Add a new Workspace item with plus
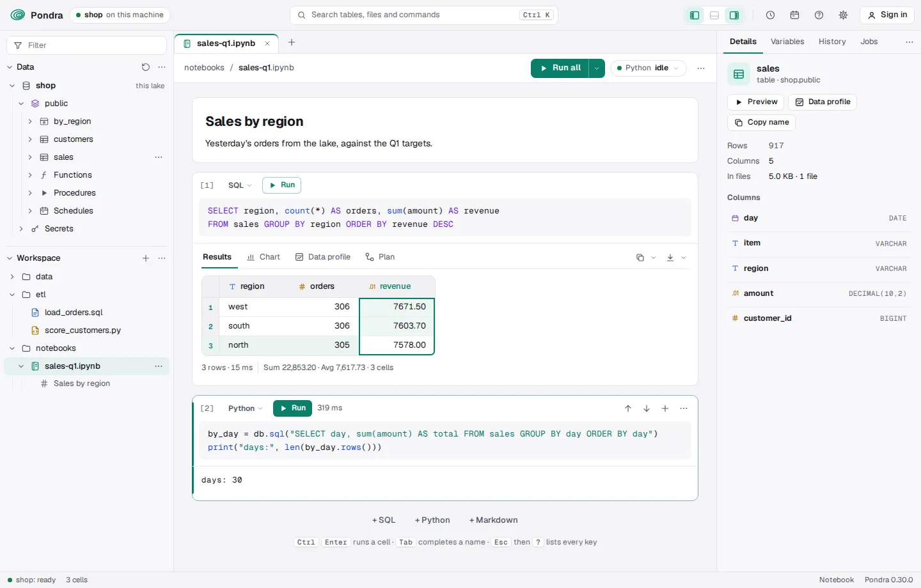The image size is (921, 588). pyautogui.click(x=146, y=258)
